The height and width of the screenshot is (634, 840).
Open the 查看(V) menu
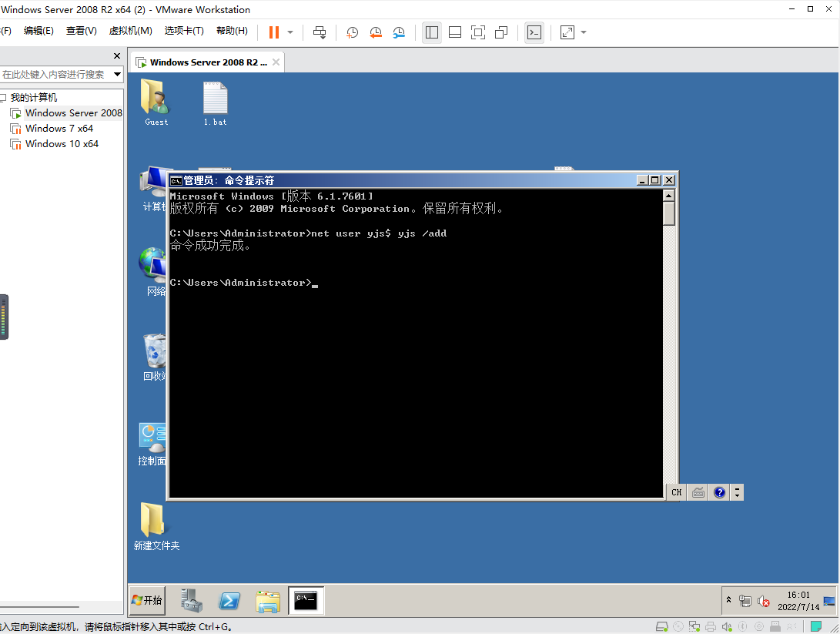click(x=82, y=31)
